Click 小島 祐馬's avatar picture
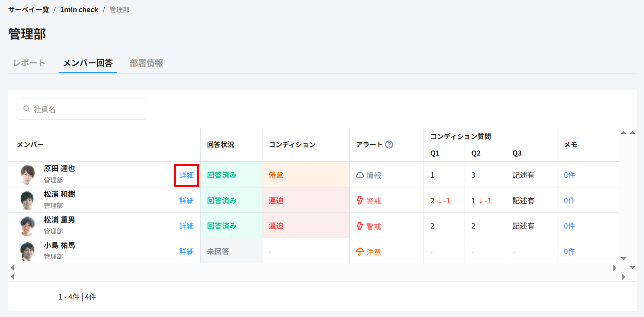Screen dimensions: 644x317 pyautogui.click(x=28, y=251)
